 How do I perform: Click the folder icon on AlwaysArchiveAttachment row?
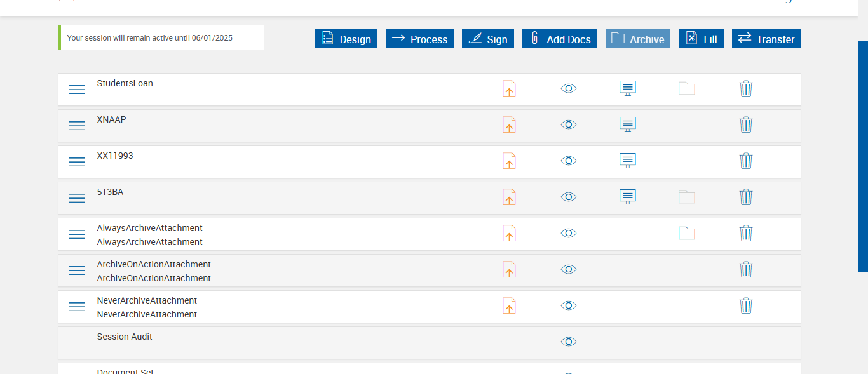(687, 233)
